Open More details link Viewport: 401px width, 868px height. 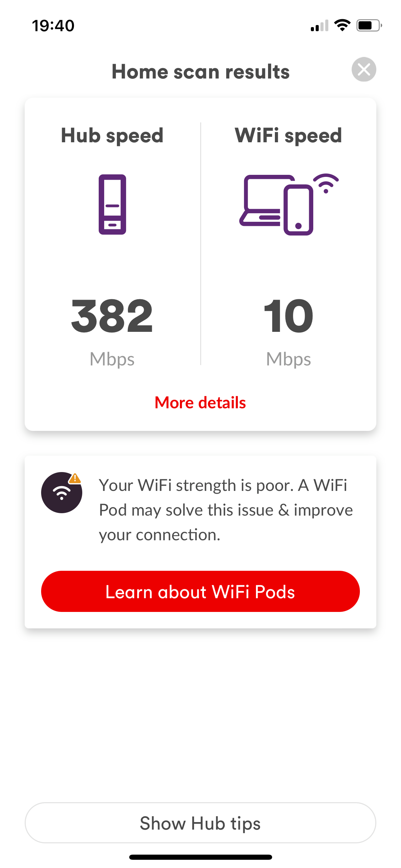[x=200, y=402]
